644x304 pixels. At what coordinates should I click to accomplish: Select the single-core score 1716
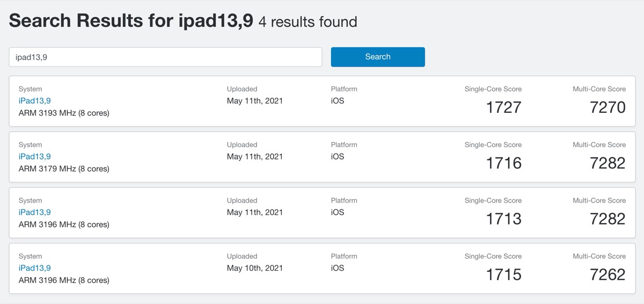pyautogui.click(x=503, y=163)
